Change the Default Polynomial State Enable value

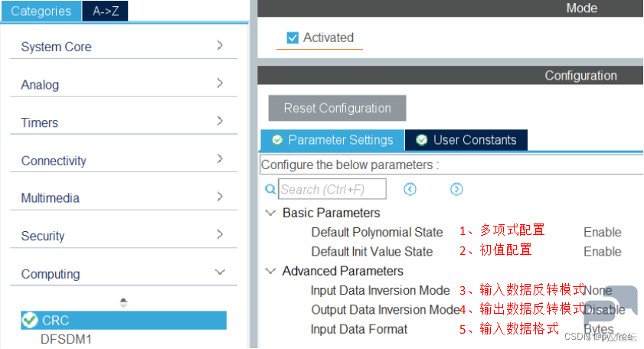603,232
